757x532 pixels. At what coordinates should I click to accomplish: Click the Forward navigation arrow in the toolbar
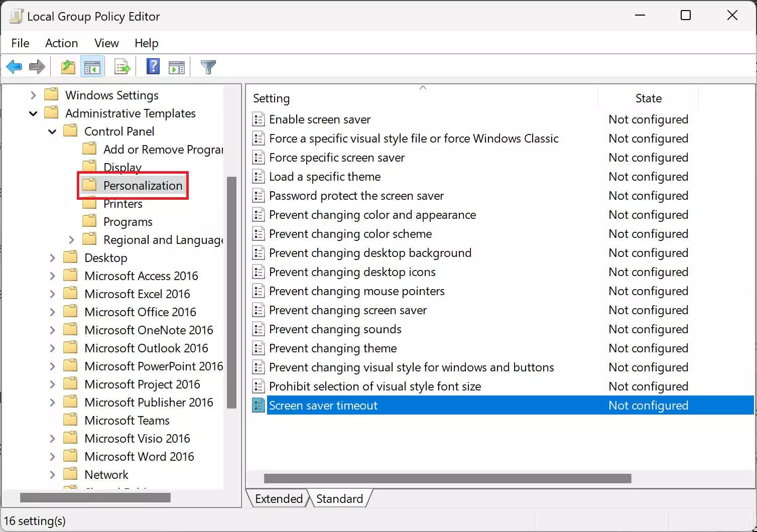(37, 66)
